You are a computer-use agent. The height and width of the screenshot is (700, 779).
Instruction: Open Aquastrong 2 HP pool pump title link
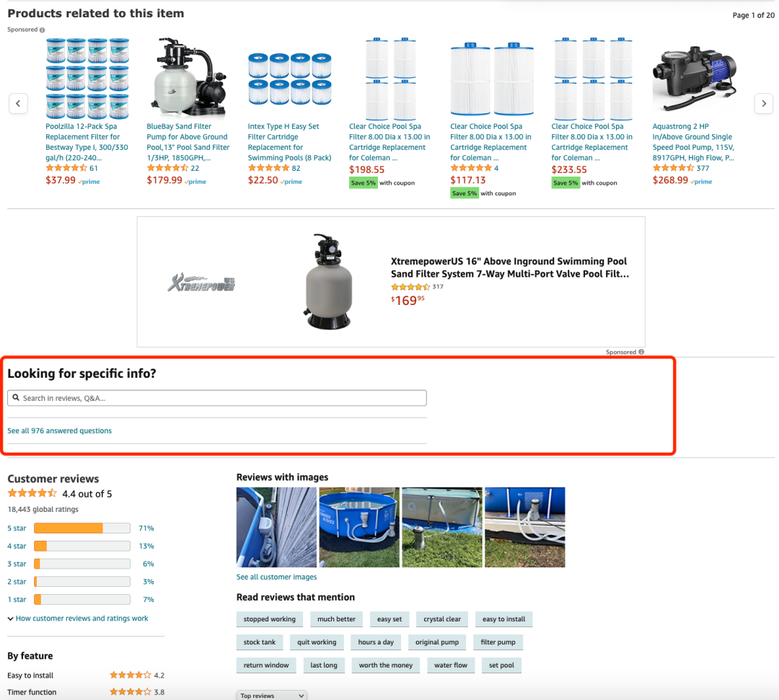click(x=694, y=142)
